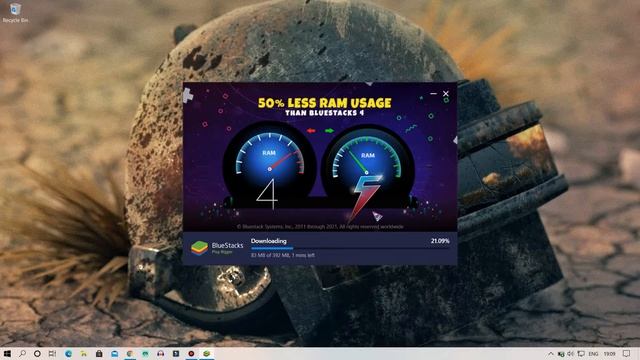Open File Explorer from taskbar
The image size is (640, 360).
pyautogui.click(x=83, y=354)
